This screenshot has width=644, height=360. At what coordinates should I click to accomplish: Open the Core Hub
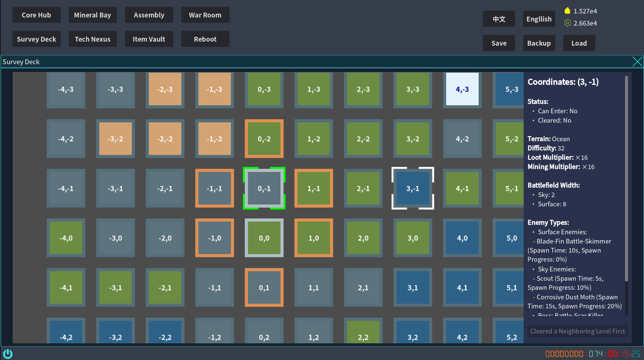[x=36, y=15]
